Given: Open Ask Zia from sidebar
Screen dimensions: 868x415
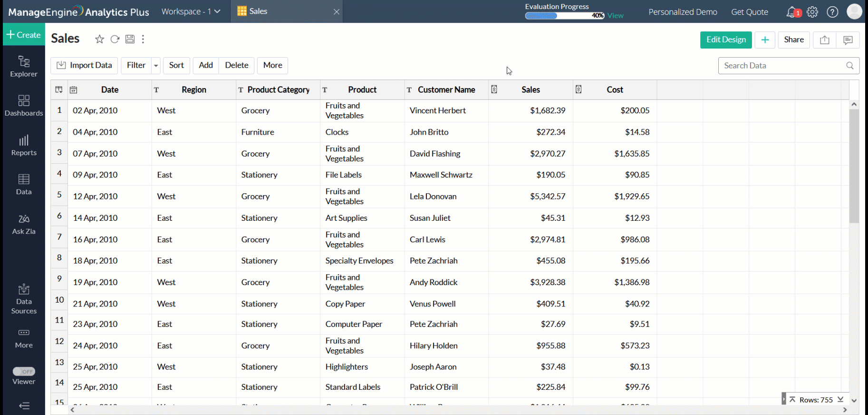Looking at the screenshot, I should (x=24, y=224).
